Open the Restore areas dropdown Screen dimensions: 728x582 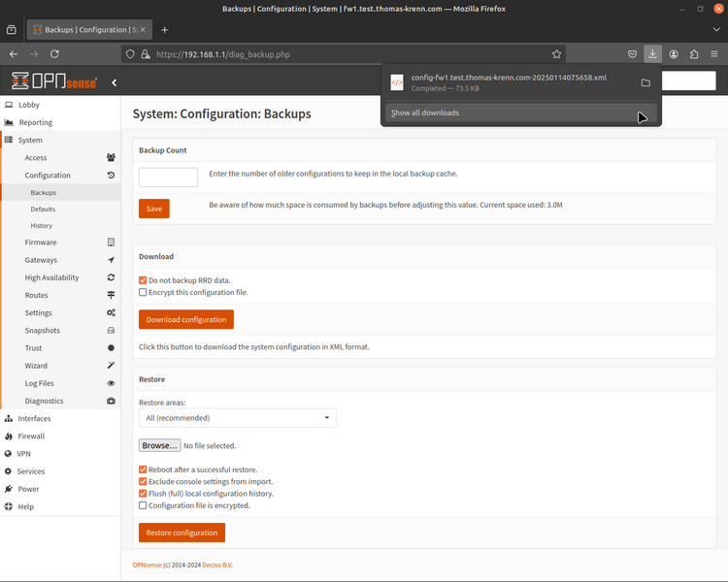click(237, 418)
